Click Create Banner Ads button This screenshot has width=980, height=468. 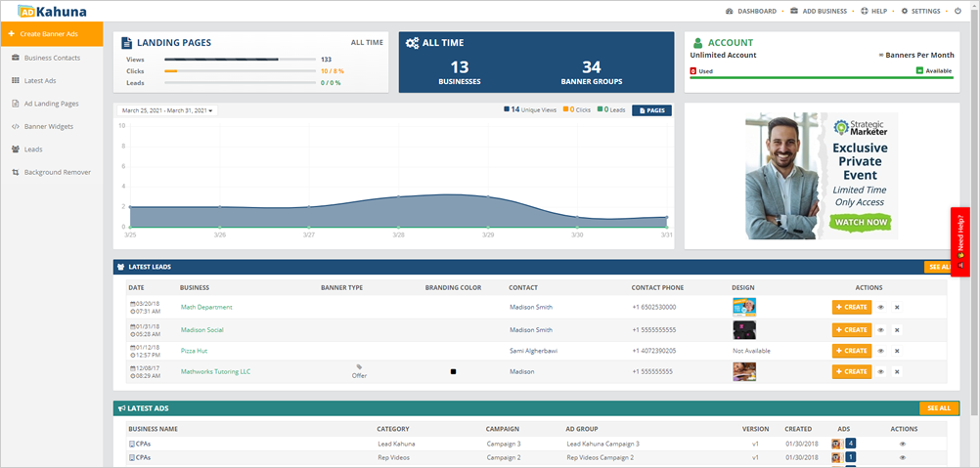tap(51, 34)
